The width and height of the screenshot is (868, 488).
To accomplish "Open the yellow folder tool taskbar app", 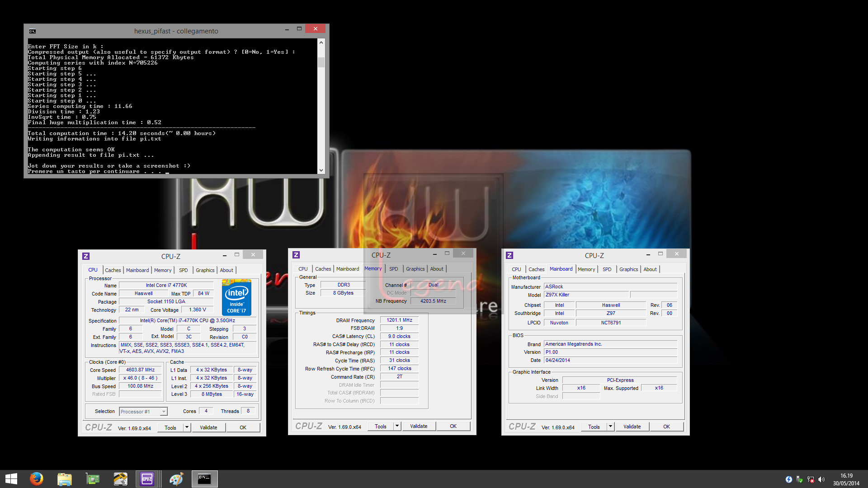I will coord(120,479).
